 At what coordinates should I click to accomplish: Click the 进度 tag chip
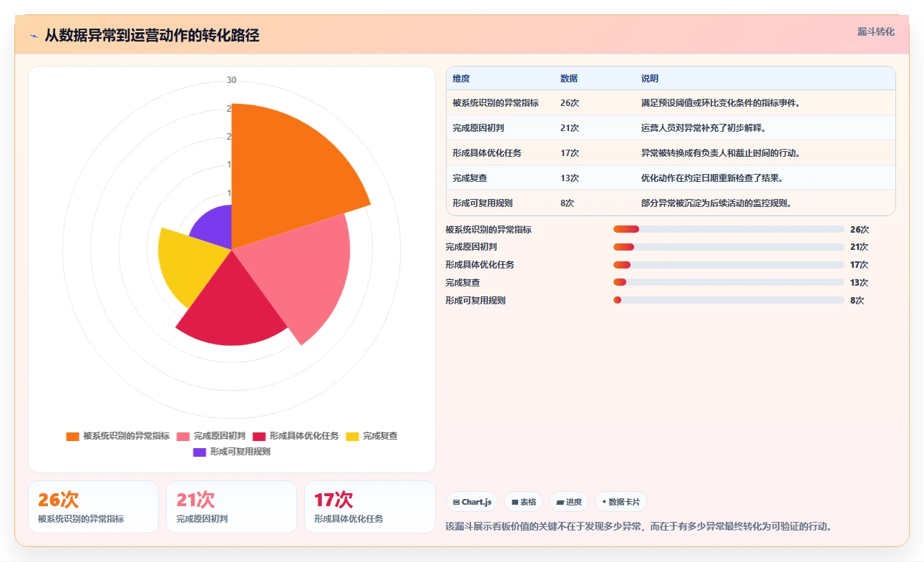coord(569,502)
